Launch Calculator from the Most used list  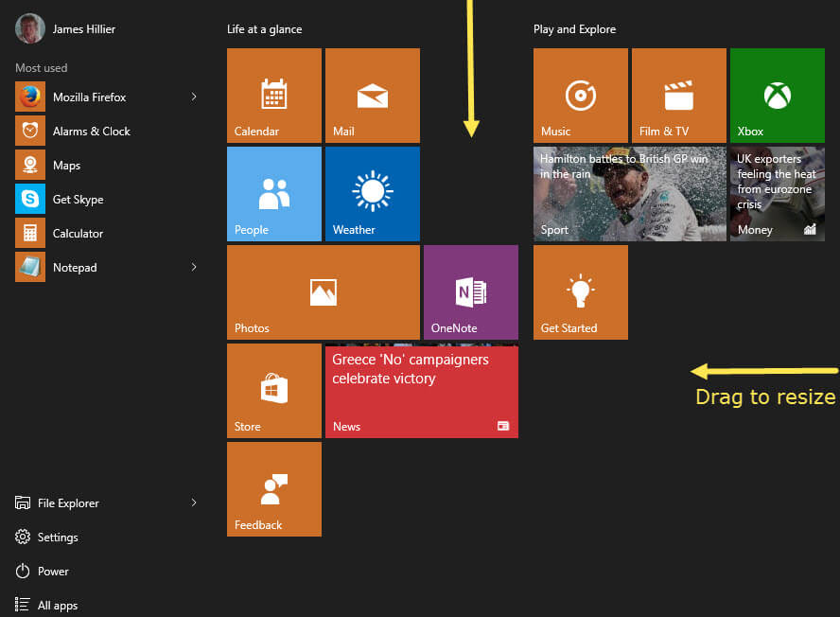click(107, 233)
